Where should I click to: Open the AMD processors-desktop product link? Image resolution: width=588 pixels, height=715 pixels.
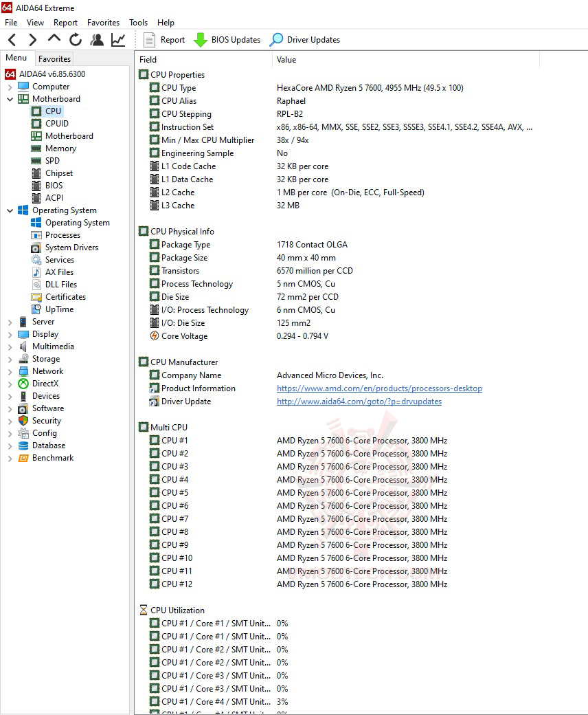pos(379,388)
